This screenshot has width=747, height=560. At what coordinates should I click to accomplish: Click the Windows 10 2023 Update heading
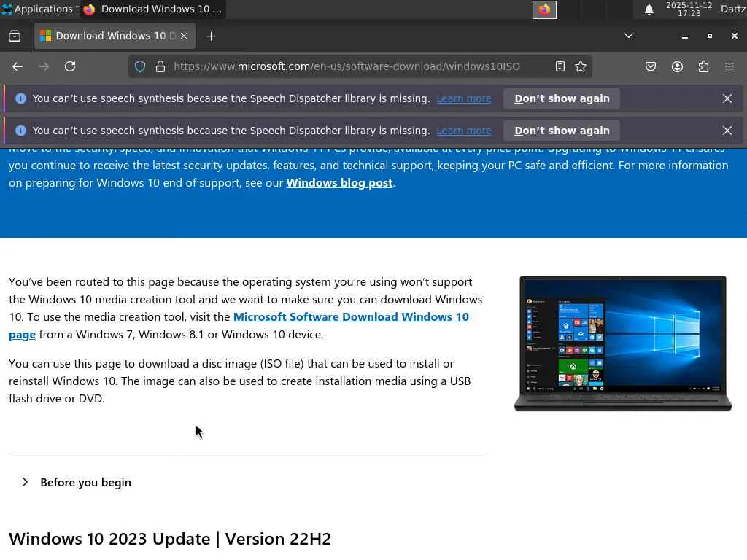[x=169, y=539]
